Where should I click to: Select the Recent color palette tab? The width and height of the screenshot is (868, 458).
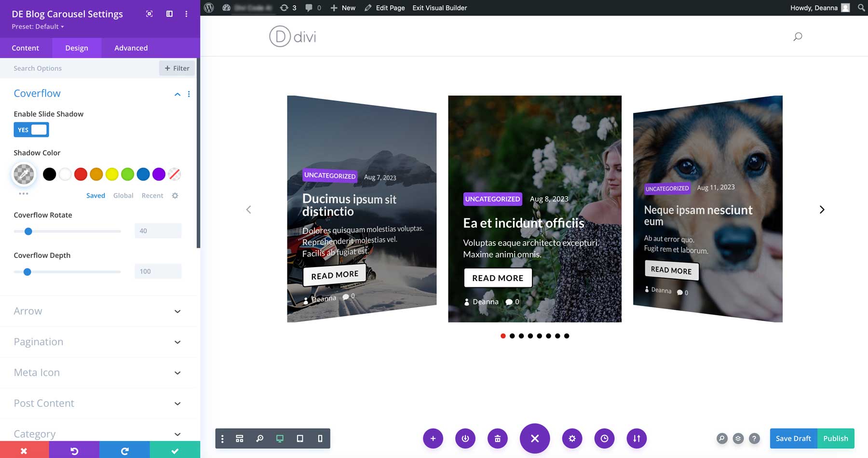tap(152, 195)
